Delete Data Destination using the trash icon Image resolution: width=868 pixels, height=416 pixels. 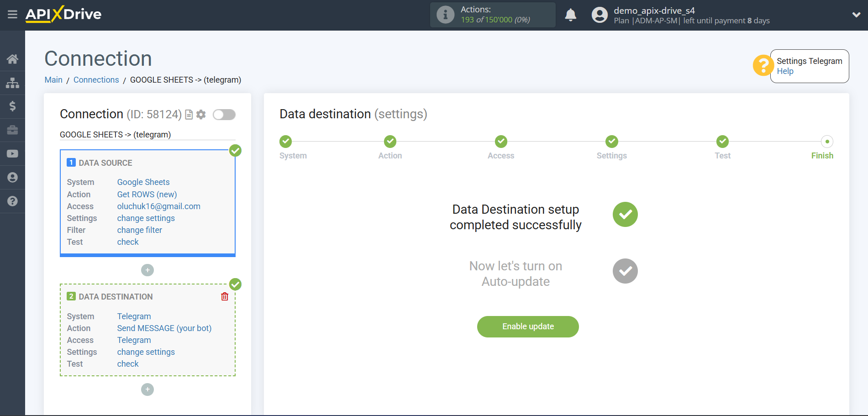coord(224,296)
